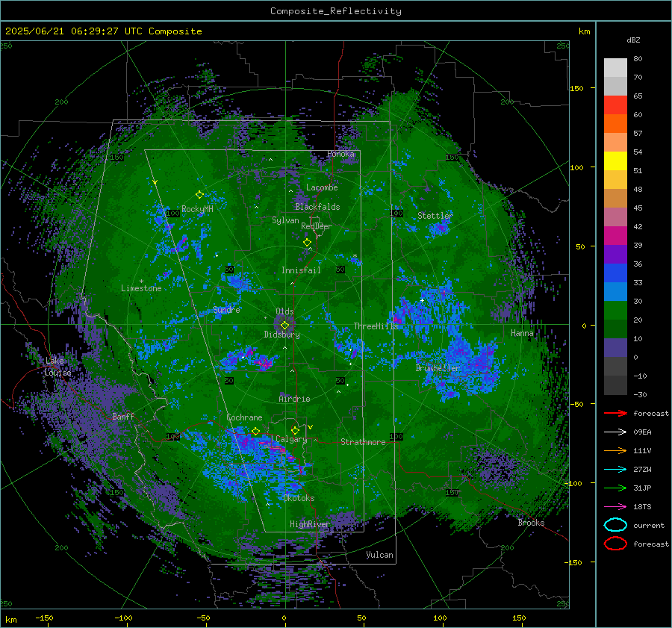Click the orange 111V arrow legend icon
Viewport: 672px width, 628px height.
point(615,450)
